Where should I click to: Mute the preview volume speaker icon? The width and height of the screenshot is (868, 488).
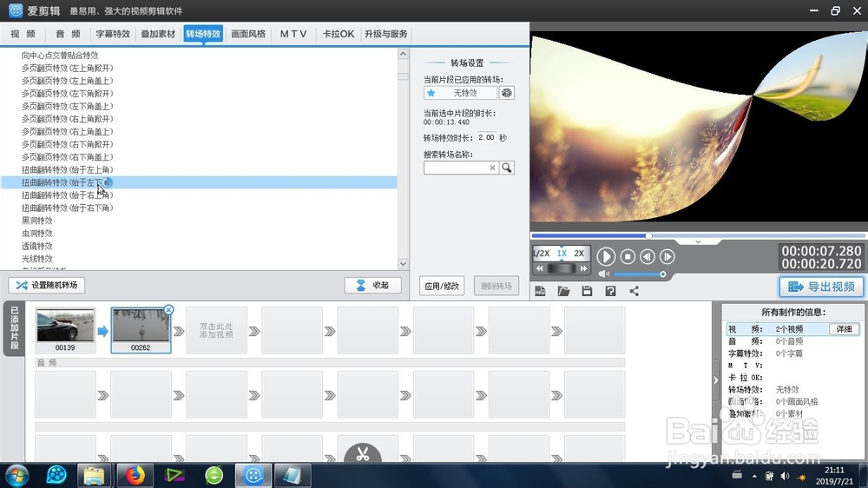click(x=604, y=274)
